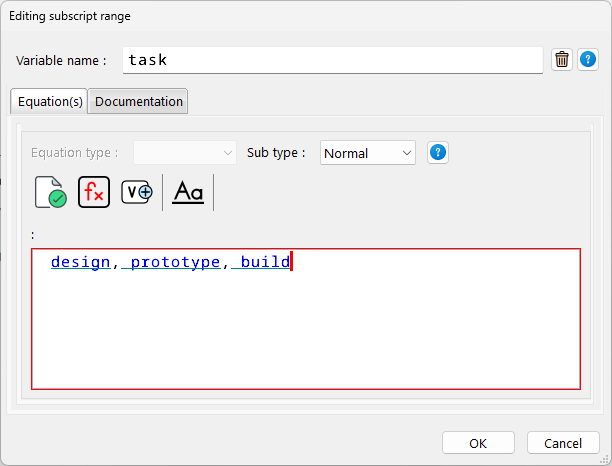The width and height of the screenshot is (612, 466).
Task: Click the copy icon beside the trash
Action: point(588,60)
